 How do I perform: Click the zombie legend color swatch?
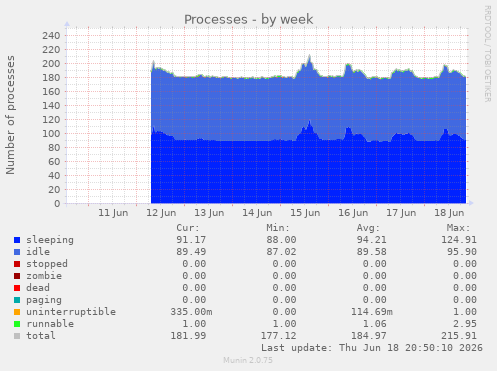(17, 276)
